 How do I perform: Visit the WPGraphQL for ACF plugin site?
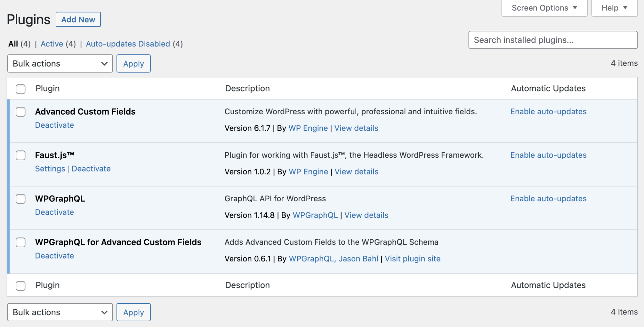[413, 259]
